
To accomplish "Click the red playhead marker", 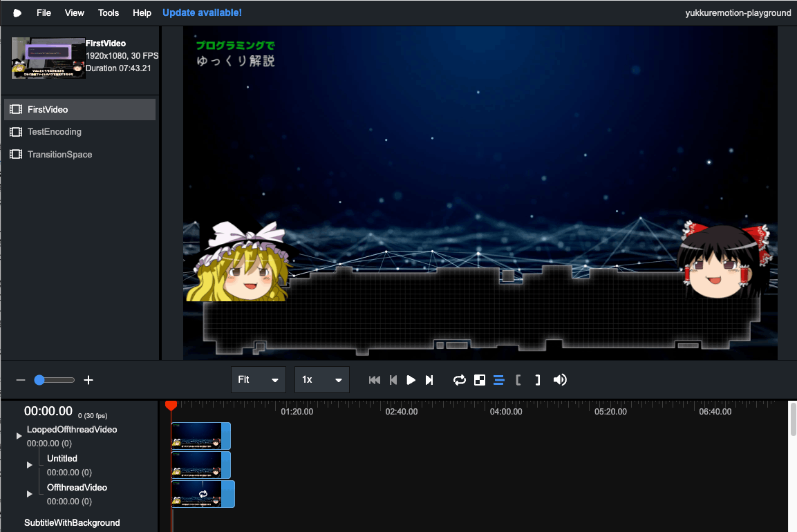I will coord(171,406).
